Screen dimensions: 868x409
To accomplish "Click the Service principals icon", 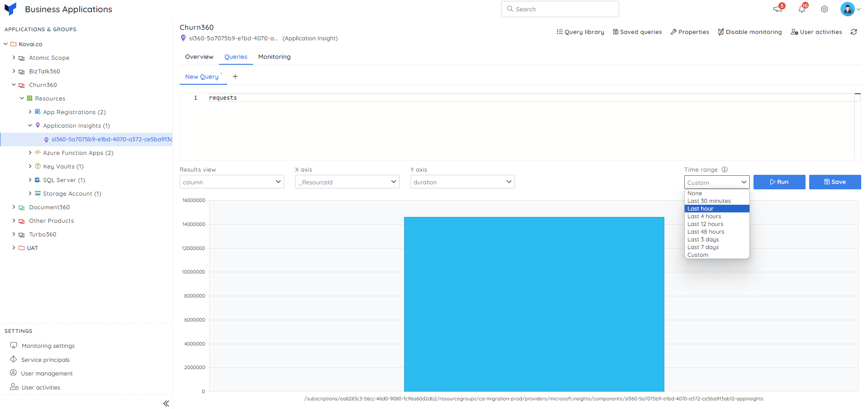I will click(14, 359).
